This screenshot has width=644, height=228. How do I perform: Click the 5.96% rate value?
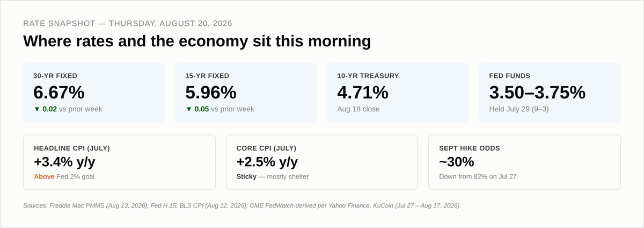211,92
